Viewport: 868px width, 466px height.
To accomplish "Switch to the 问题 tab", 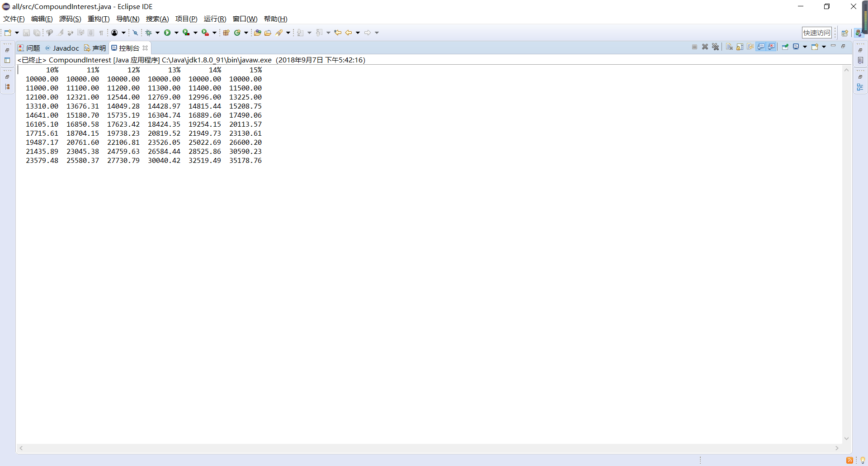I will pos(29,48).
